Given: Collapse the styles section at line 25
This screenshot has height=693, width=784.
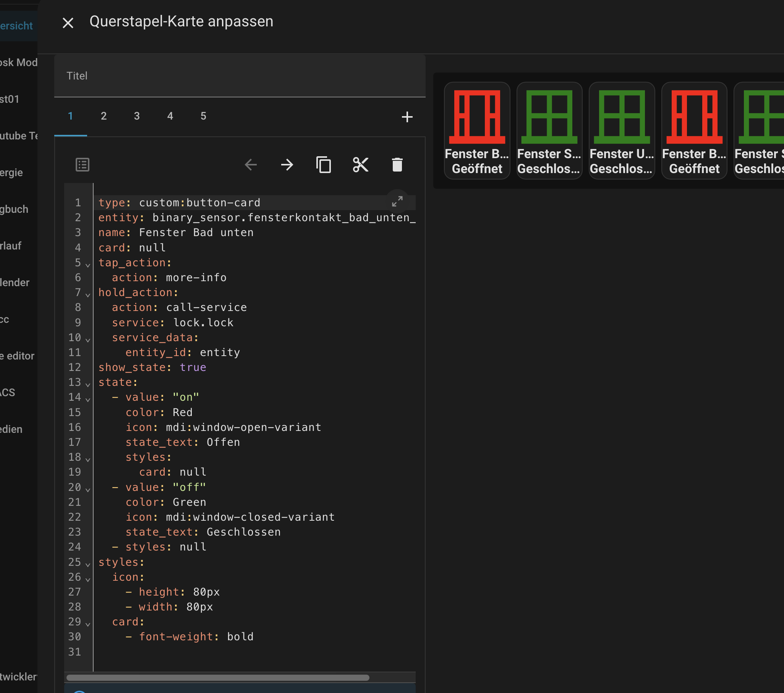Looking at the screenshot, I should (88, 565).
